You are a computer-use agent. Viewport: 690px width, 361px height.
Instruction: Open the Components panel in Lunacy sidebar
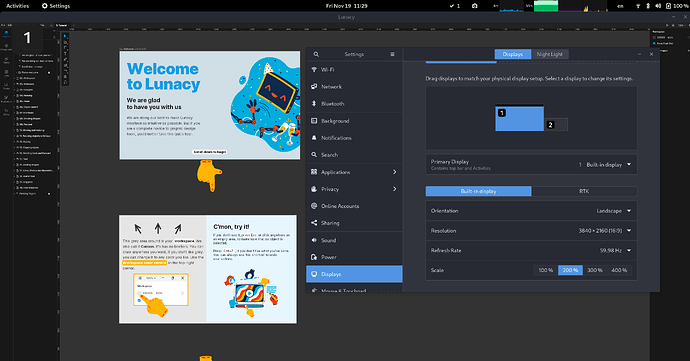coord(6,47)
